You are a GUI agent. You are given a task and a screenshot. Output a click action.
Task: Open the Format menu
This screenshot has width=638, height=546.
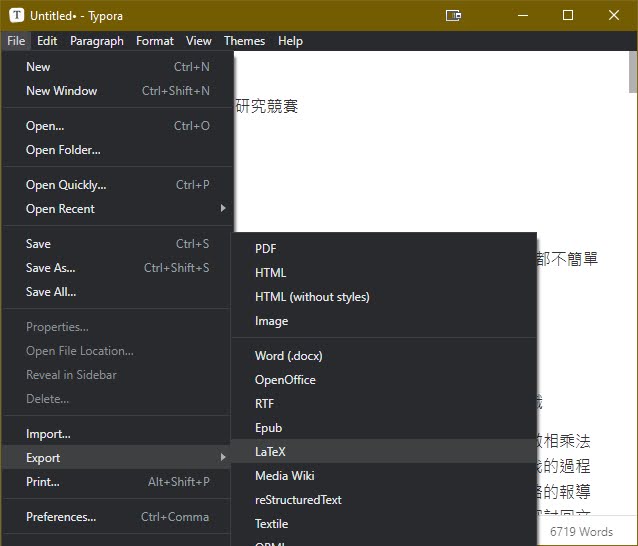[155, 41]
